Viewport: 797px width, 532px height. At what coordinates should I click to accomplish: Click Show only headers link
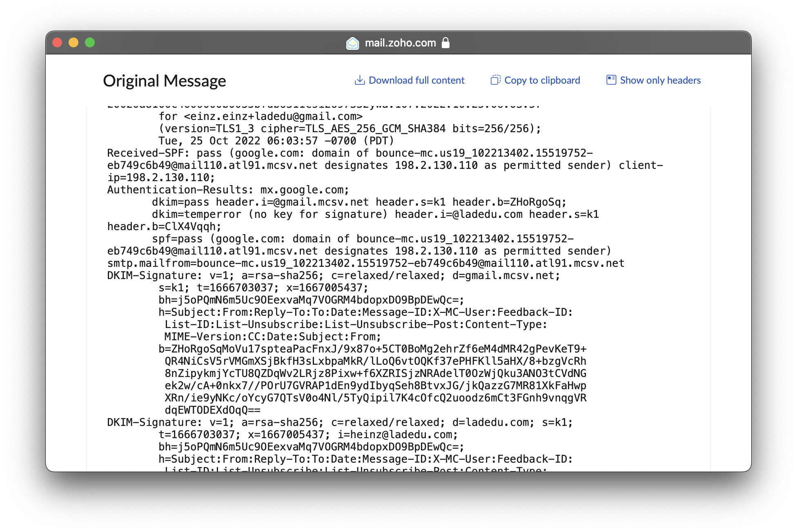coord(660,80)
